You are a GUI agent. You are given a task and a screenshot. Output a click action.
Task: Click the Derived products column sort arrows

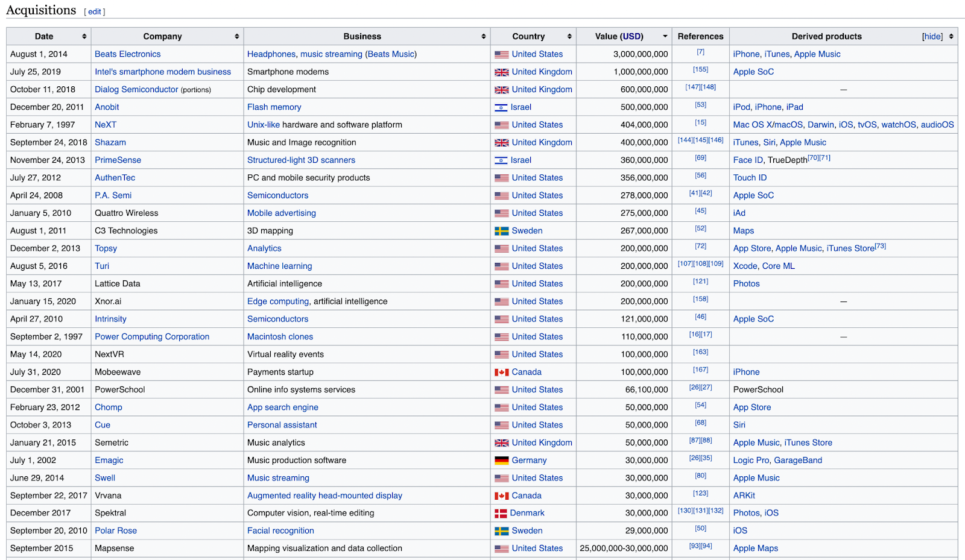951,37
